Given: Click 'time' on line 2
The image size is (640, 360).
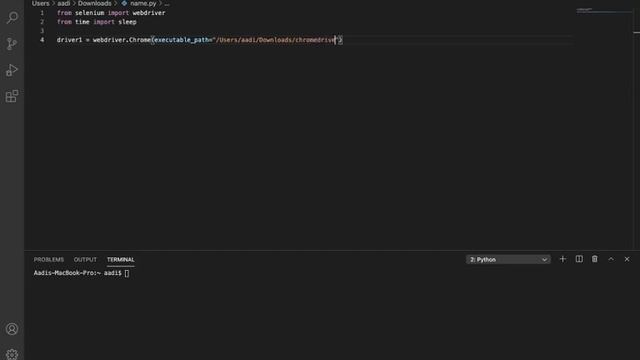Looking at the screenshot, I should 82,22.
